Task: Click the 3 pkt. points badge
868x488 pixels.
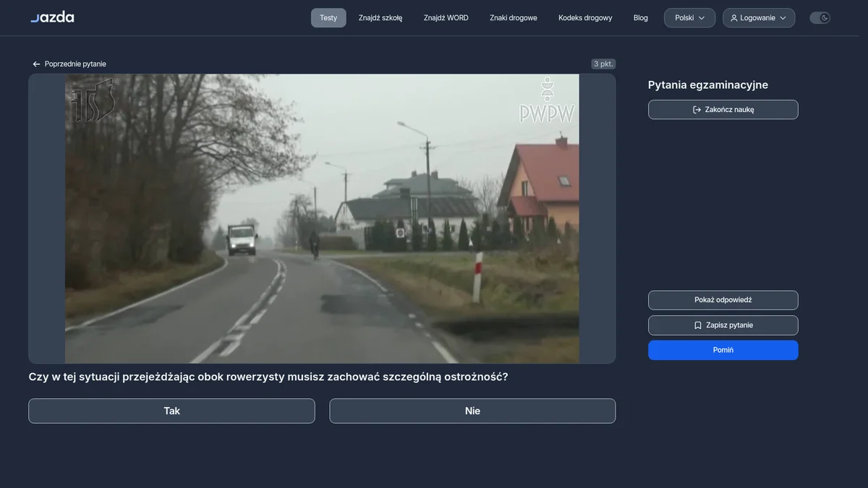Action: tap(603, 64)
